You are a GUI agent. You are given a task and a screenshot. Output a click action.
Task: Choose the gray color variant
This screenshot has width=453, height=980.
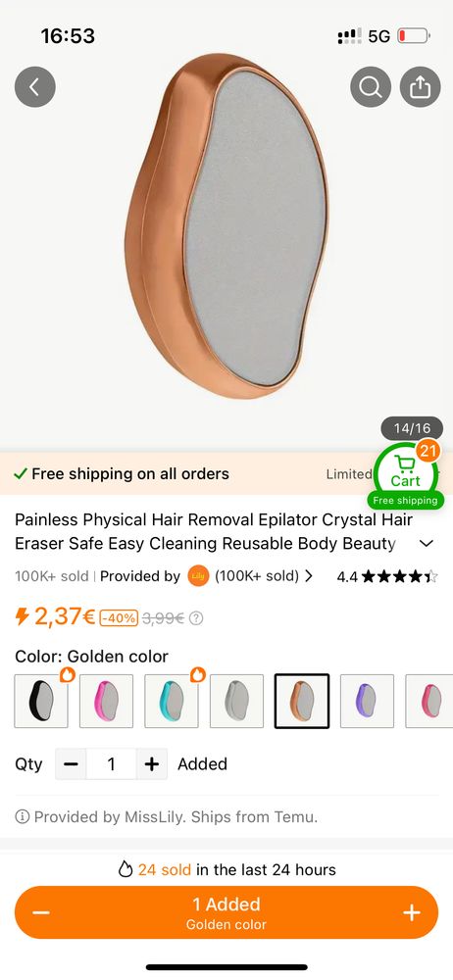(236, 702)
